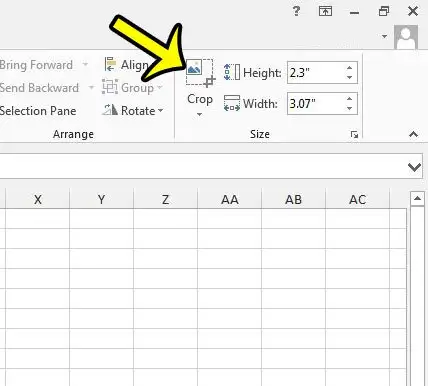Click the shape Height icon
The image size is (428, 386).
click(x=232, y=72)
